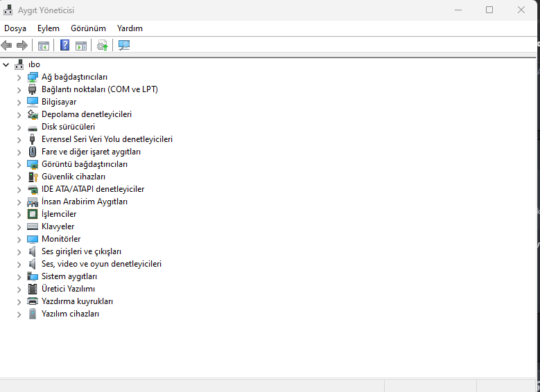
Task: Toggle the action pane toolbar icon
Action: point(81,46)
